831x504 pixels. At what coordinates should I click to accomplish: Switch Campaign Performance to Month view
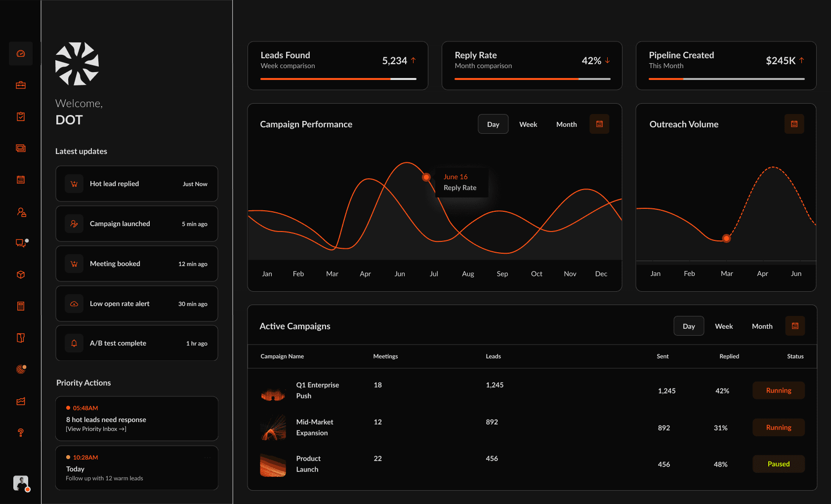click(566, 124)
